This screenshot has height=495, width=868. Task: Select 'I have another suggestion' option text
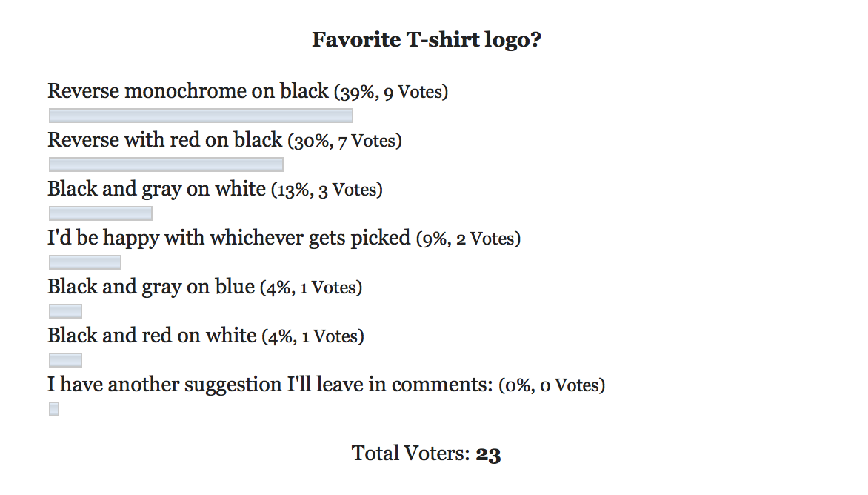pos(270,385)
